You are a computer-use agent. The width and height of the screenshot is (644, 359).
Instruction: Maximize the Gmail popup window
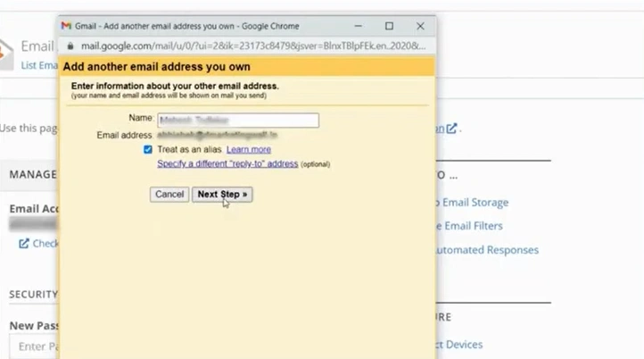[389, 26]
